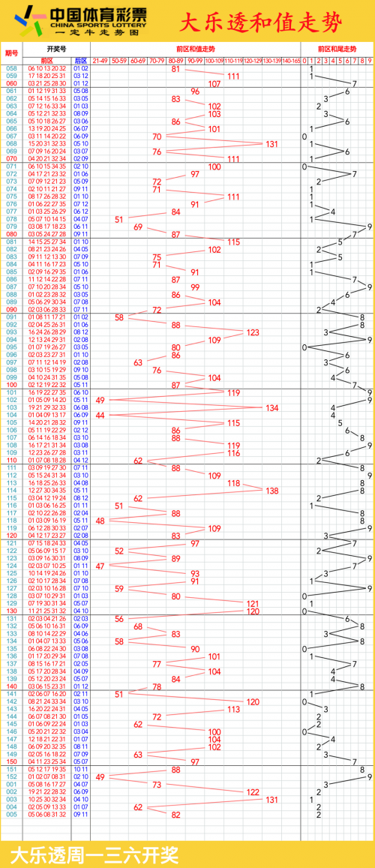This screenshot has height=868, width=375.
Task: Click the sum value 44 marker
Action: (100, 415)
